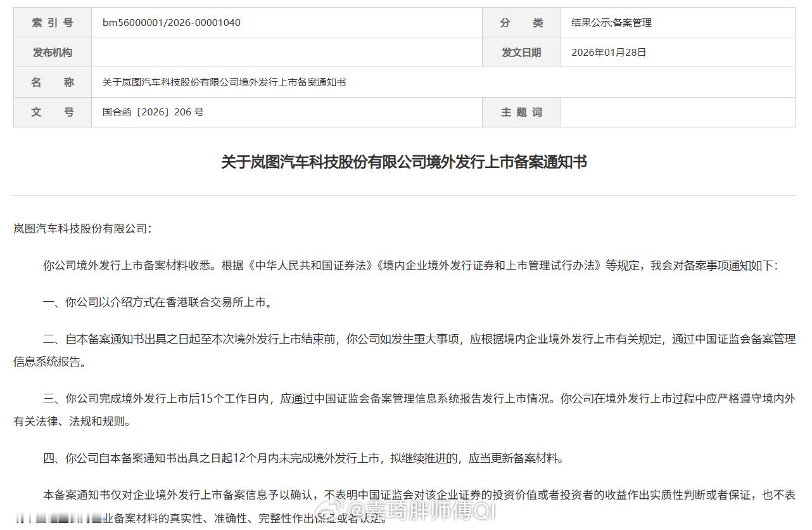
Task: Click the addressee line 岚图汽车科技股份有限公司：
Action: coord(83,228)
